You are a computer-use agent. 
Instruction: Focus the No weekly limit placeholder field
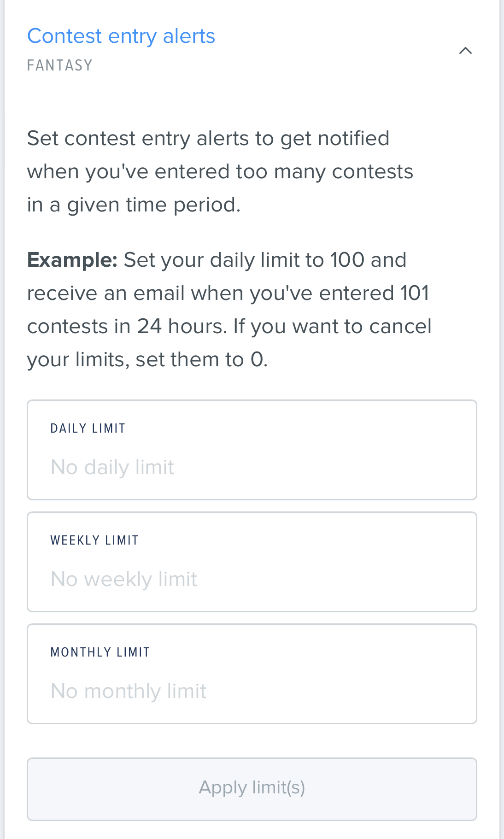click(252, 579)
